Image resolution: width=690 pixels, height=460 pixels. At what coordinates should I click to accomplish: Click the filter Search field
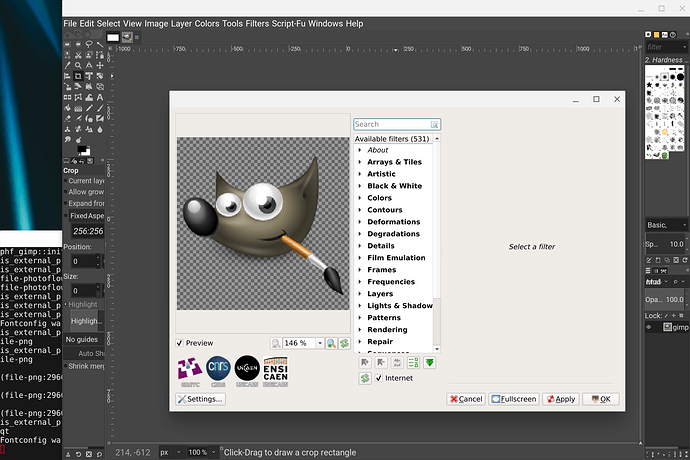pos(396,124)
